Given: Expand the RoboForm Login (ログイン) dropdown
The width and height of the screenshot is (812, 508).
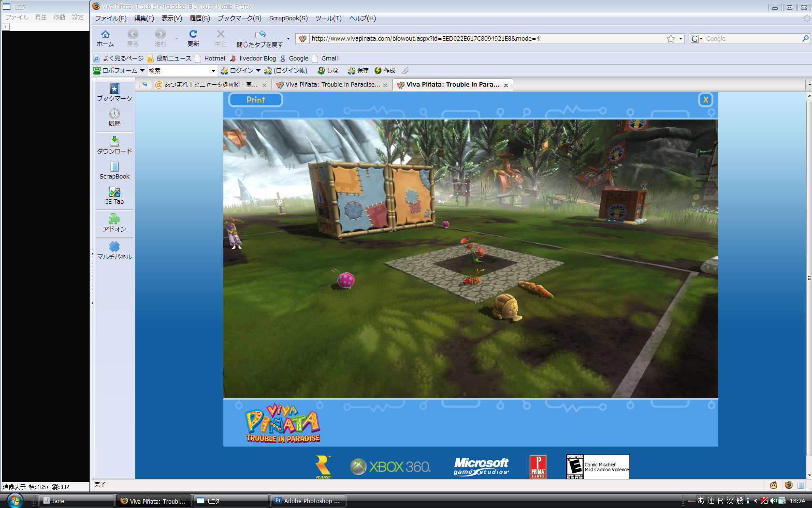Looking at the screenshot, I should [x=259, y=71].
